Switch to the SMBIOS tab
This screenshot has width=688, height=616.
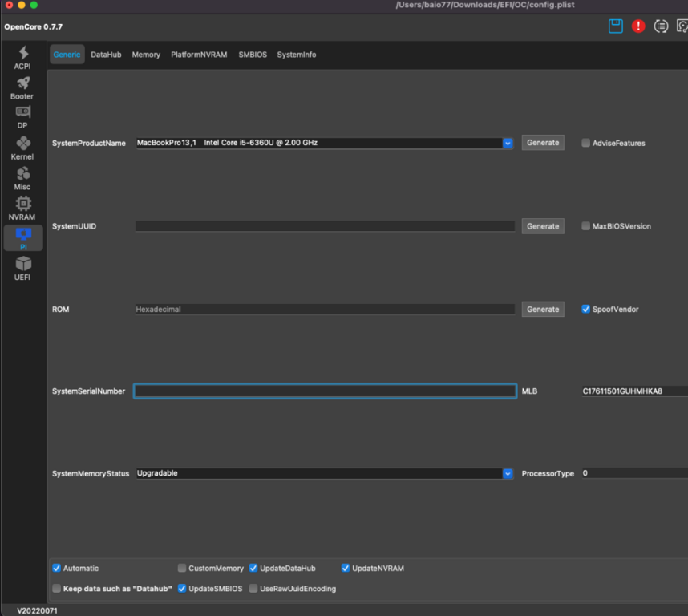[253, 55]
